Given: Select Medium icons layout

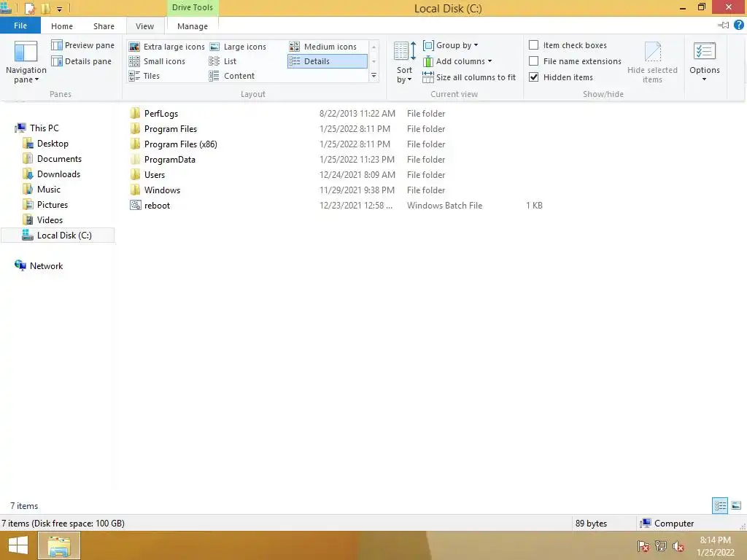Looking at the screenshot, I should pyautogui.click(x=323, y=47).
